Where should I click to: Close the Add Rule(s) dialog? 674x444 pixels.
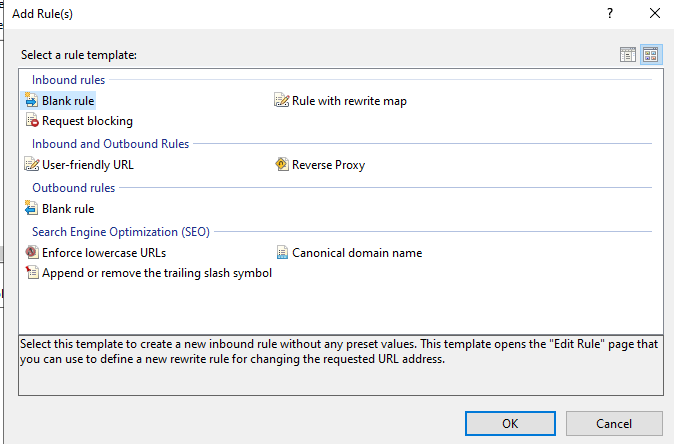[655, 13]
